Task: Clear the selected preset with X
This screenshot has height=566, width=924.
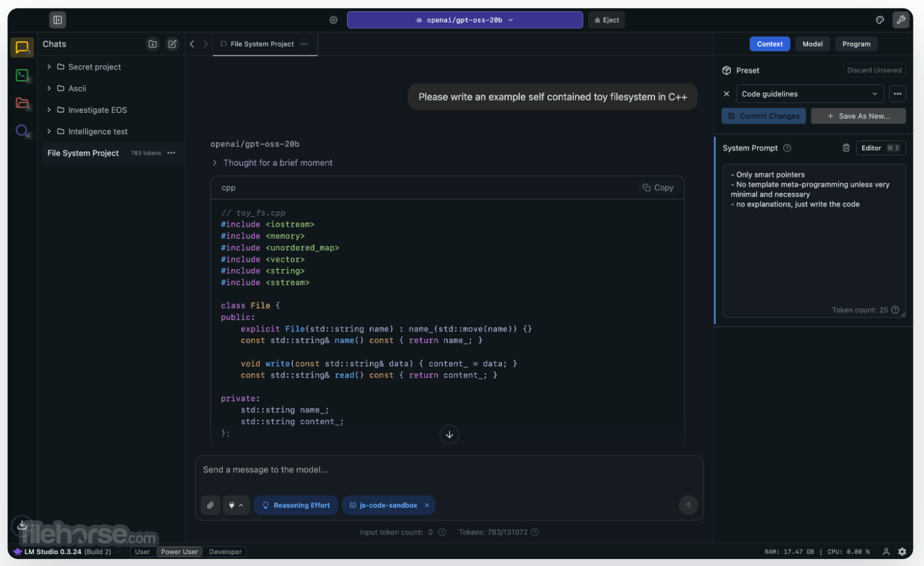Action: (x=726, y=94)
